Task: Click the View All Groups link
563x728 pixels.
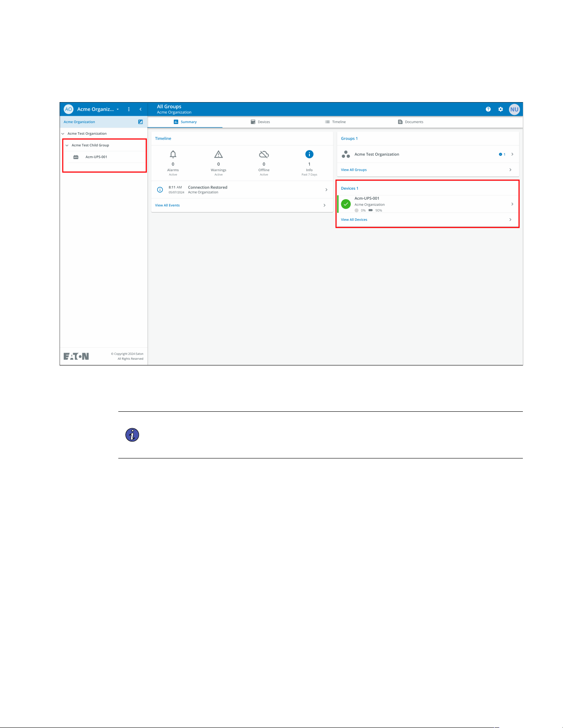Action: 354,170
